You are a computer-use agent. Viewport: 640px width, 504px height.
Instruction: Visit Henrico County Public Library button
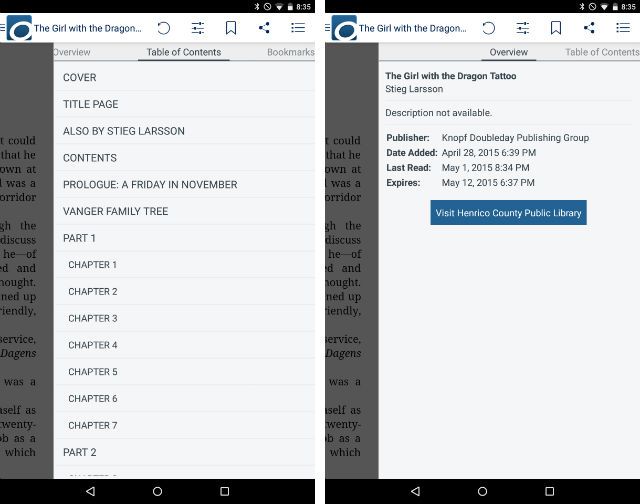[x=508, y=213]
